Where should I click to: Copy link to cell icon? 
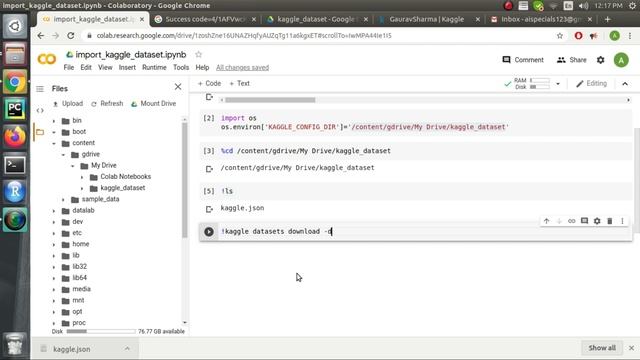(571, 221)
